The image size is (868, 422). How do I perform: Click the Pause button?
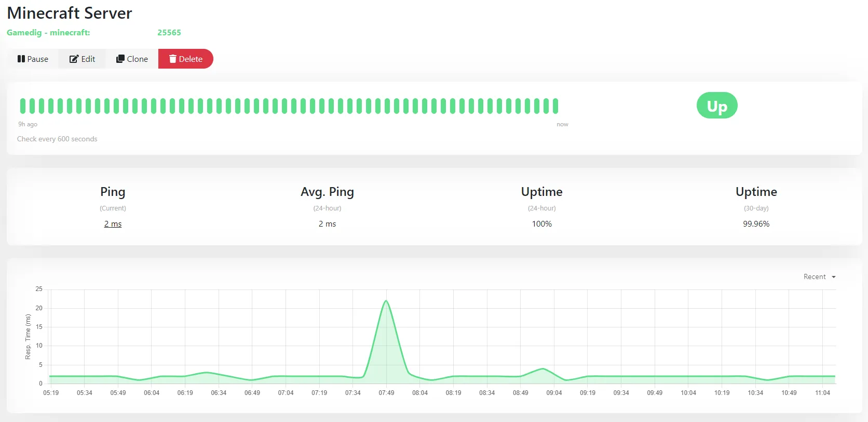pyautogui.click(x=33, y=59)
